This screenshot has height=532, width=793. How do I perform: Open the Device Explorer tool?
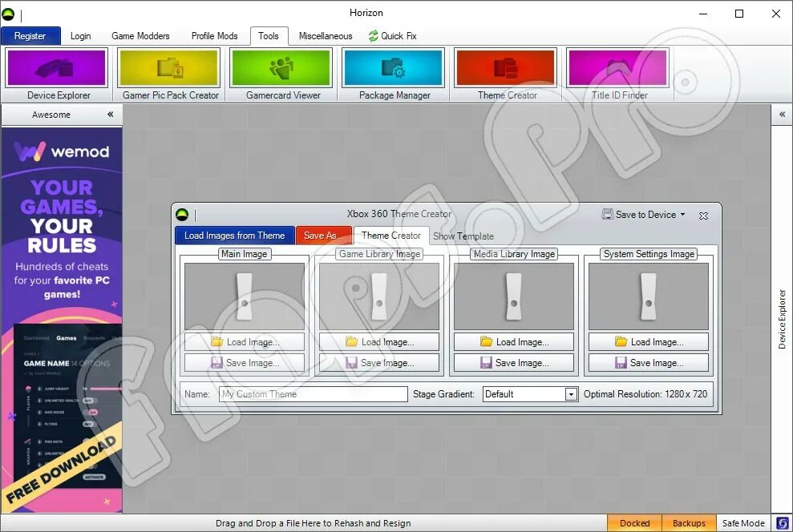click(57, 75)
